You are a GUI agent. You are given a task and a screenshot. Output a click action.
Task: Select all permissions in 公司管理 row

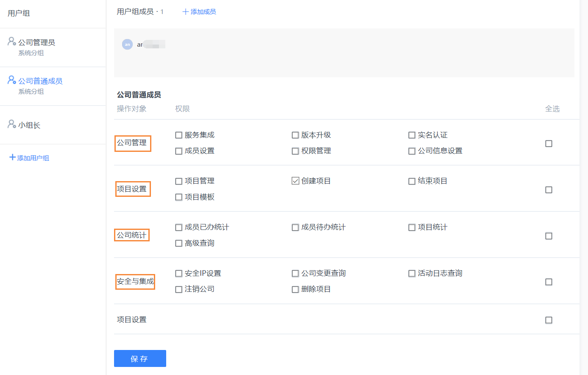click(549, 143)
